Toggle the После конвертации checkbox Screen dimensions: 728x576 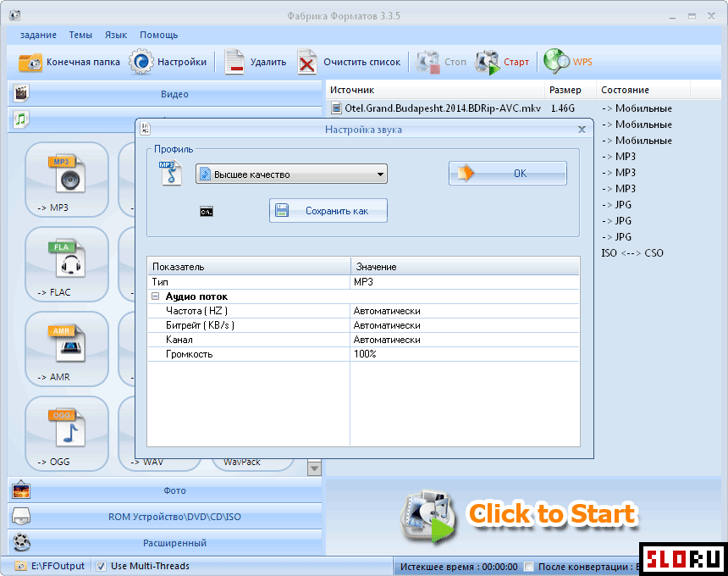click(x=529, y=567)
